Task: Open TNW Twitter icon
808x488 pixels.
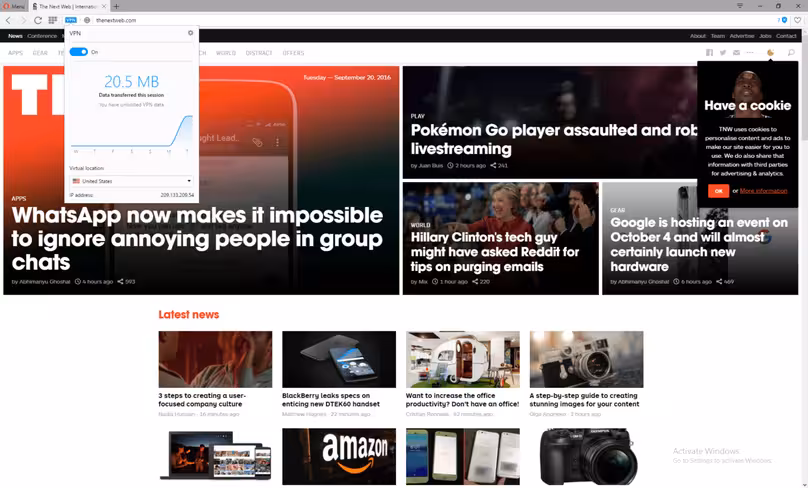Action: point(723,53)
